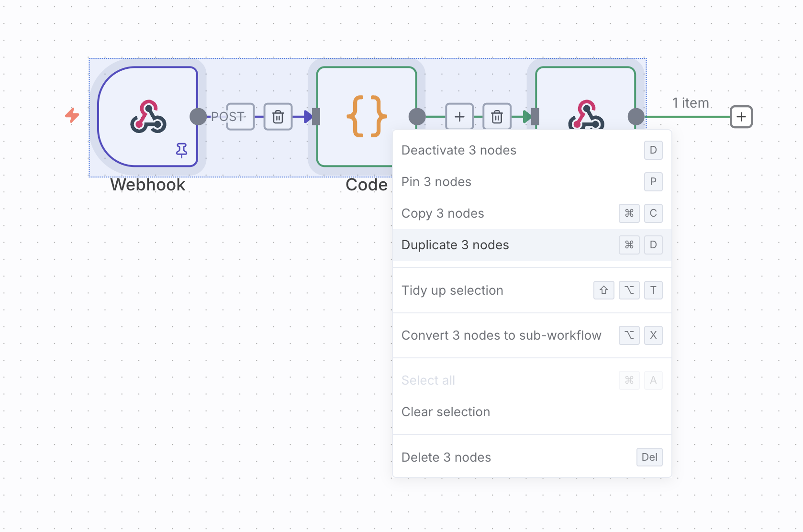Click the pin icon on Webhook node

181,150
